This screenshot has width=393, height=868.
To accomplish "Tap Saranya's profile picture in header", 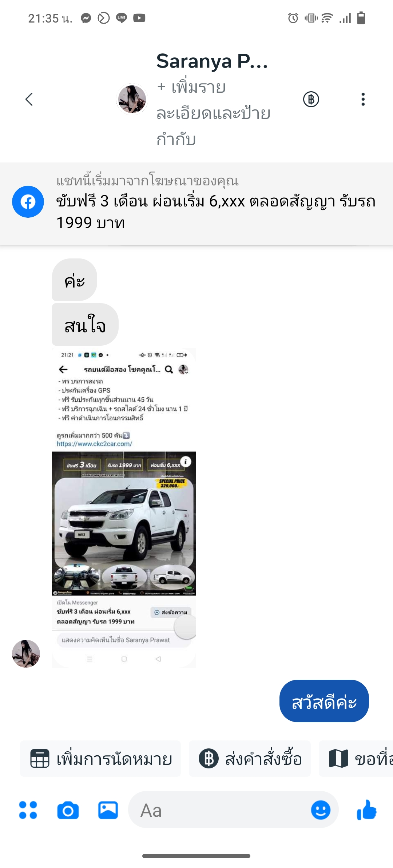I will click(132, 99).
